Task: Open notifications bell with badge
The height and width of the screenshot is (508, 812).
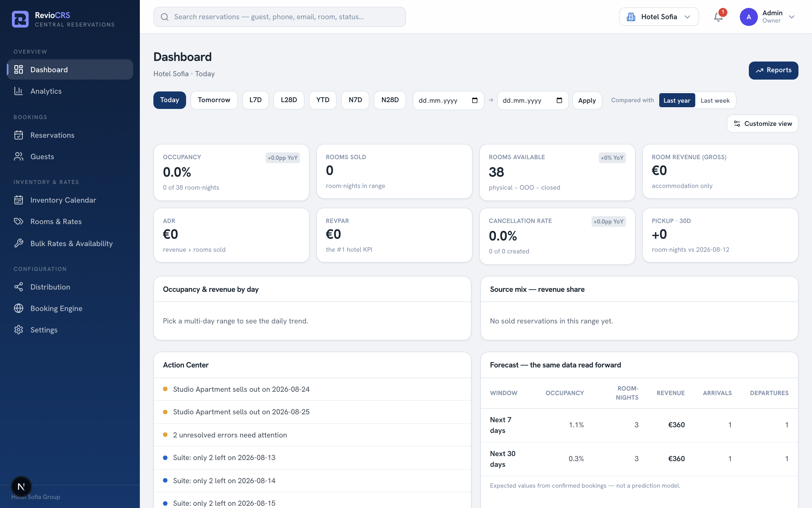Action: 718,17
